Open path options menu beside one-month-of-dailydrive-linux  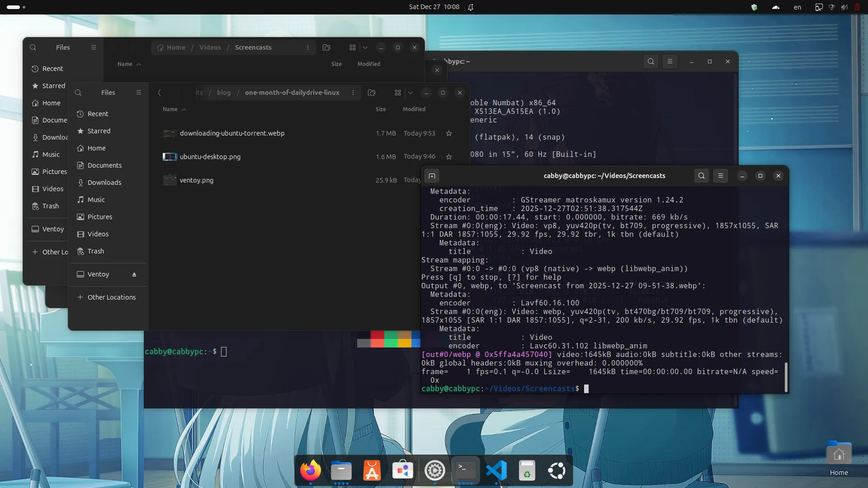pos(353,93)
